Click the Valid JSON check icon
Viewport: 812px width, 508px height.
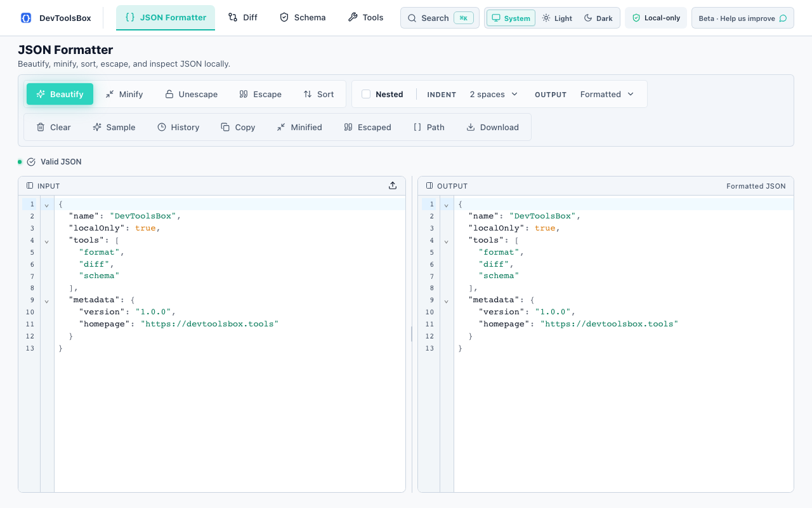coord(31,162)
